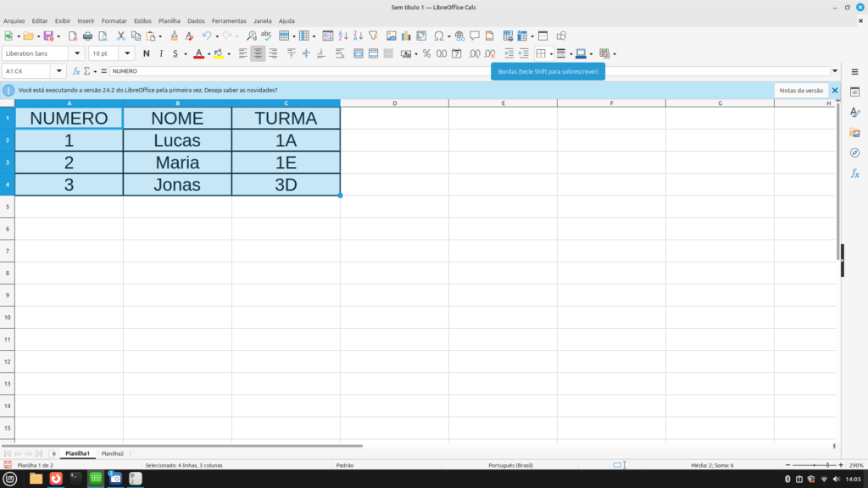Image resolution: width=868 pixels, height=488 pixels.
Task: Open the AutoFilter tool
Action: click(x=373, y=36)
